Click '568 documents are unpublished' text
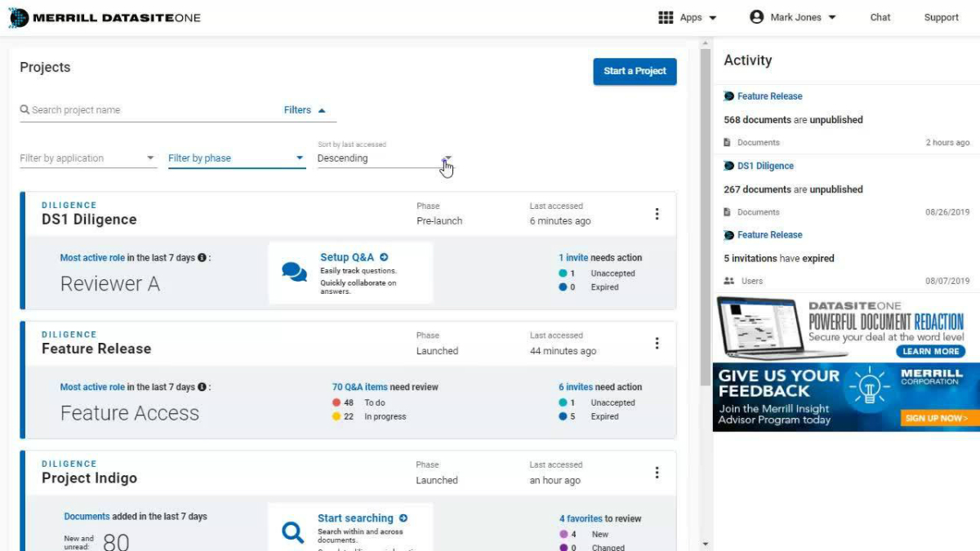 pos(793,120)
